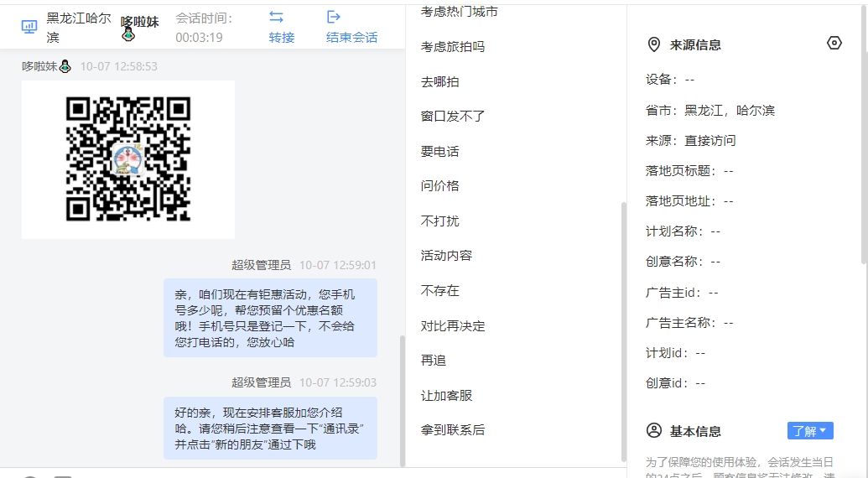The image size is (868, 478).
Task: Open the QR code image in chat
Action: 128,159
